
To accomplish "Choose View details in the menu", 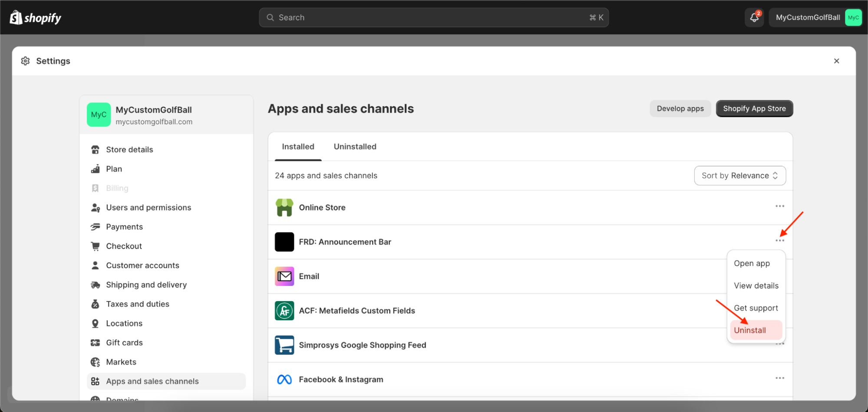I will [x=756, y=286].
